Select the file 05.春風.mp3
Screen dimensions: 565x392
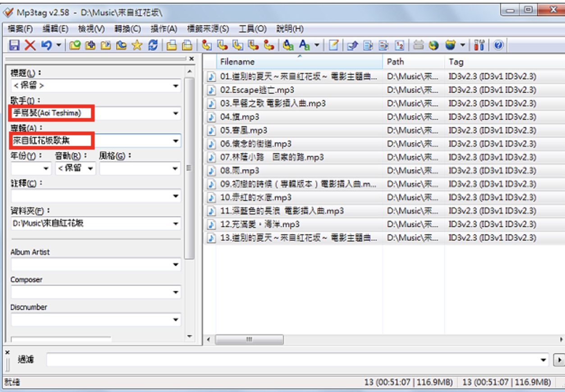click(x=244, y=130)
